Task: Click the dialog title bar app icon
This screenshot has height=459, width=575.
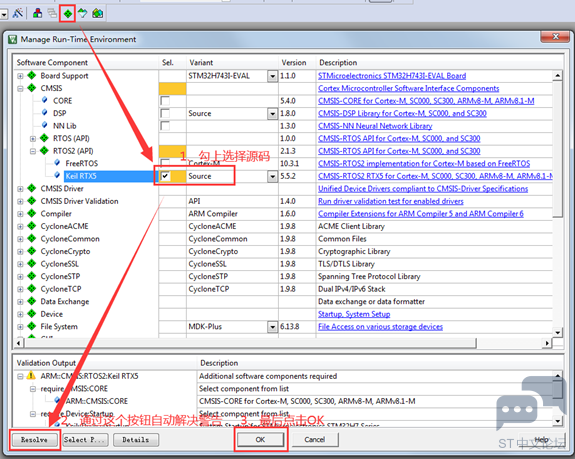Action: point(13,39)
